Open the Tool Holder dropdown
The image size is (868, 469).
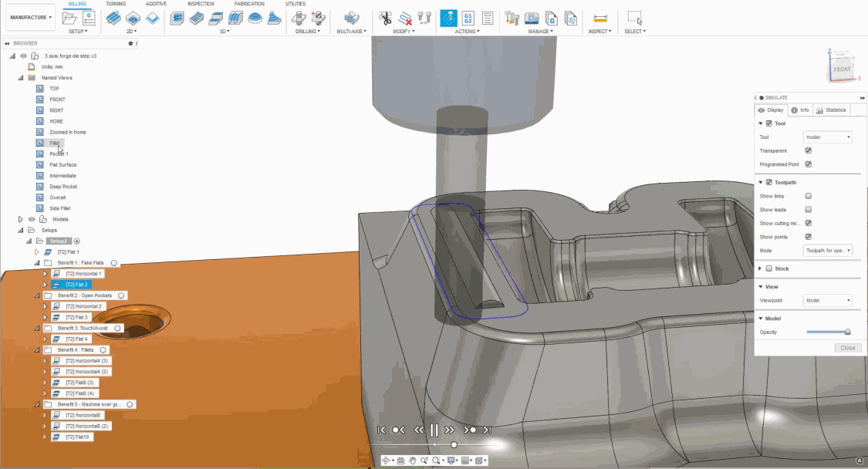coord(827,137)
